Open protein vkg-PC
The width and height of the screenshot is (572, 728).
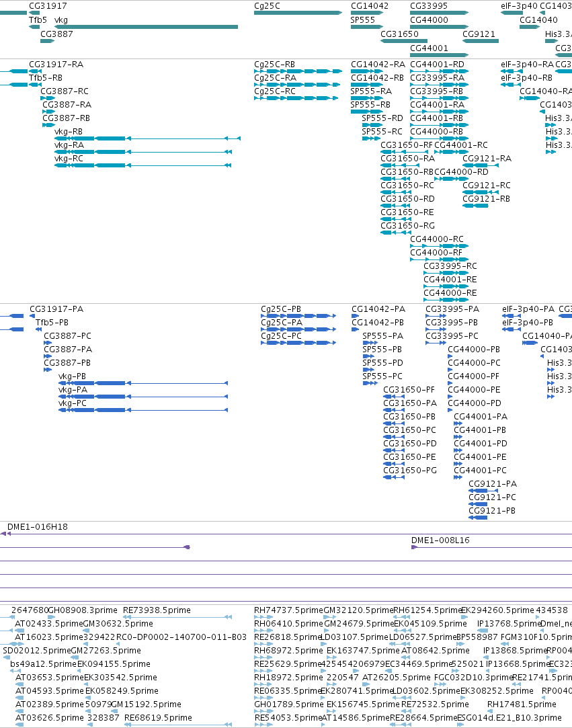(x=73, y=403)
